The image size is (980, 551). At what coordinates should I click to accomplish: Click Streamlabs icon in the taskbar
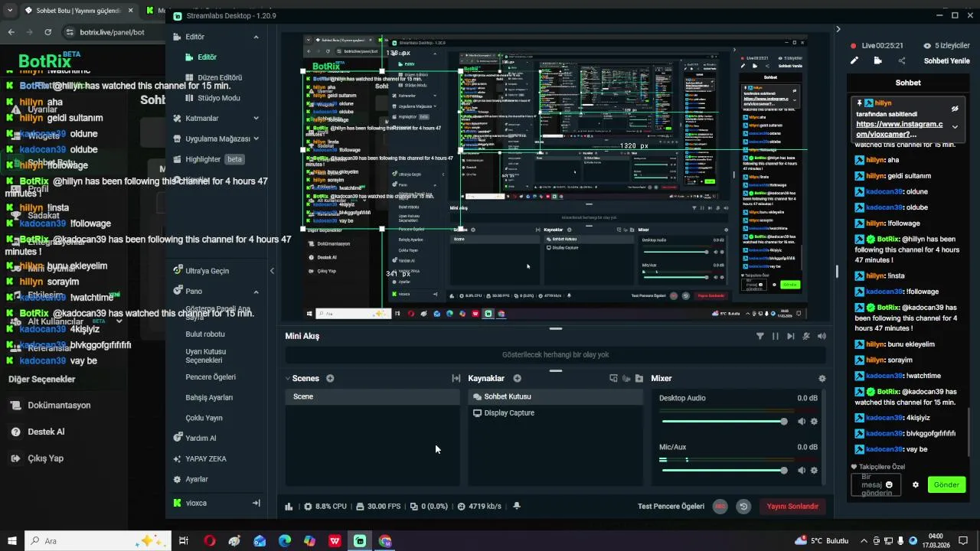pyautogui.click(x=360, y=541)
